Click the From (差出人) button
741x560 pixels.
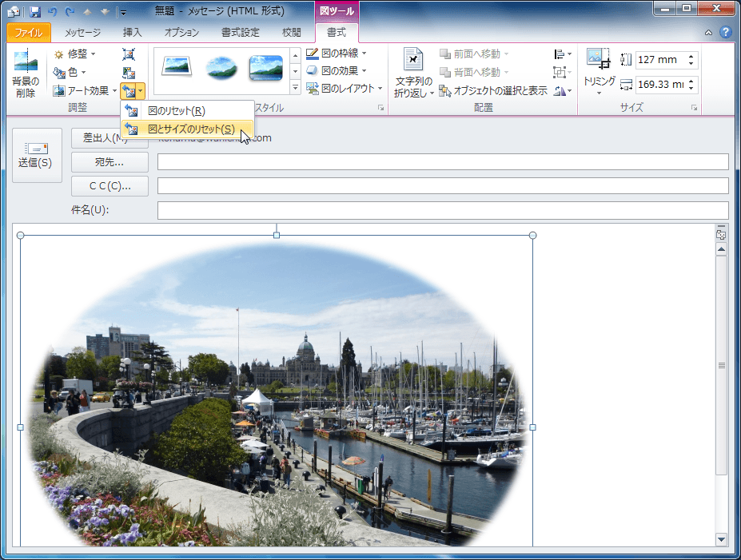click(x=110, y=138)
